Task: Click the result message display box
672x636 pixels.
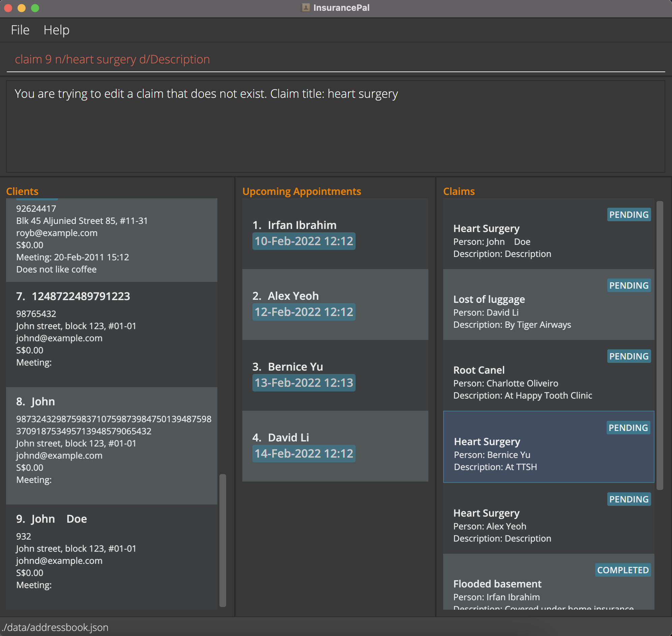Action: pyautogui.click(x=335, y=132)
